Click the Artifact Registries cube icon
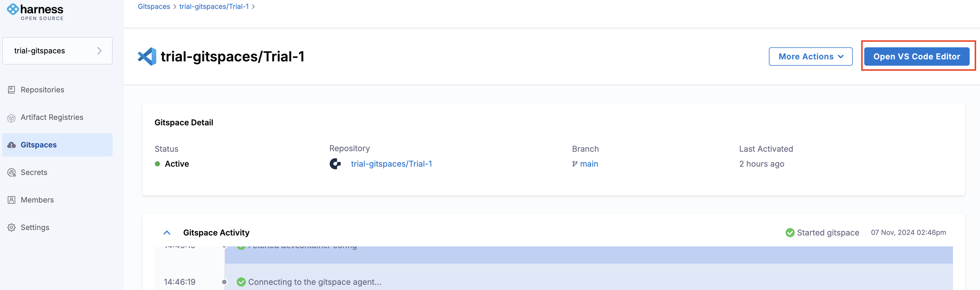Screen dimensions: 980x290 pyautogui.click(x=11, y=118)
